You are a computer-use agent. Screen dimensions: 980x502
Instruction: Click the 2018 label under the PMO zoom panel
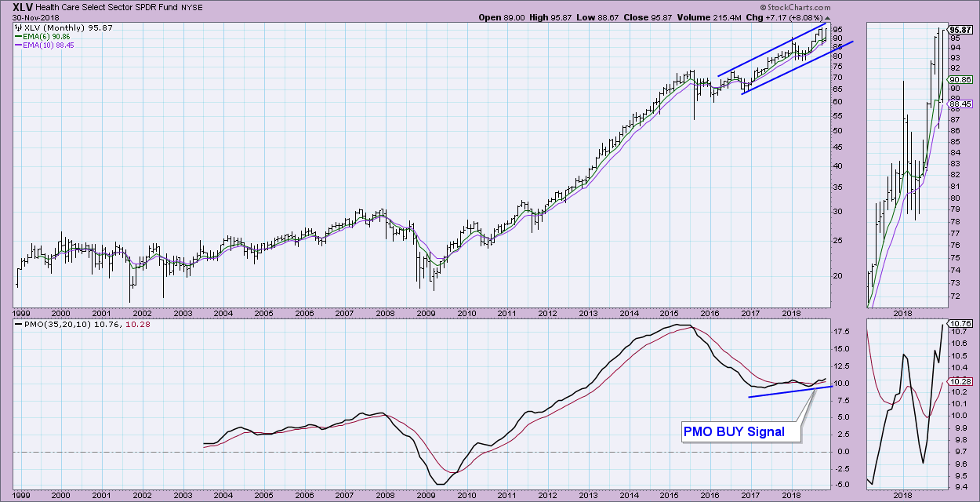pos(902,496)
